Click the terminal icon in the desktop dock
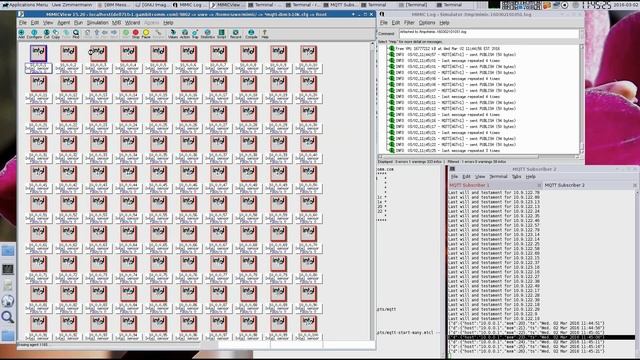Viewport: 640px width, 360px height. [x=8, y=269]
